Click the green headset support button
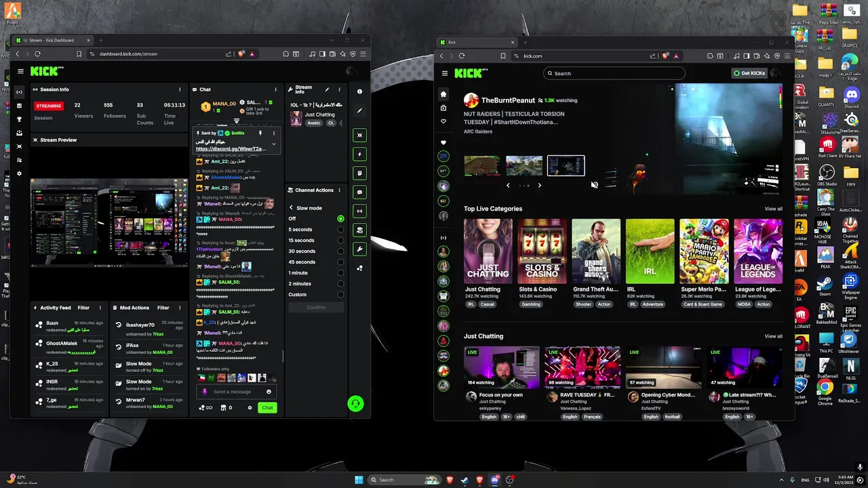This screenshot has width=868, height=488. [x=355, y=404]
